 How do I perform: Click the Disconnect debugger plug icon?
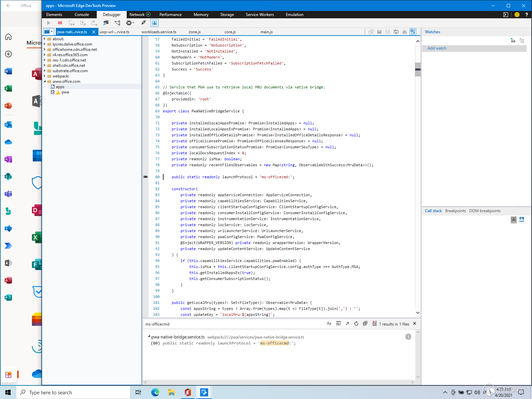[143, 23]
